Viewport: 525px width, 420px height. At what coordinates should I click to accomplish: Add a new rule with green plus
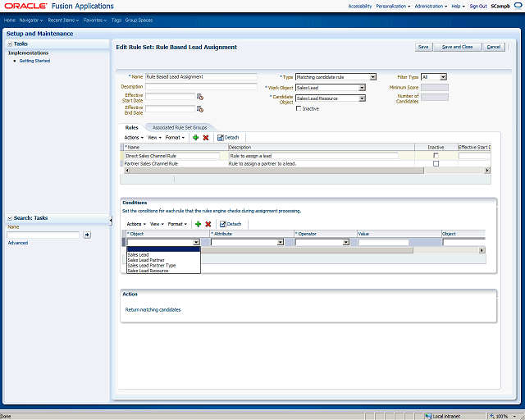196,137
